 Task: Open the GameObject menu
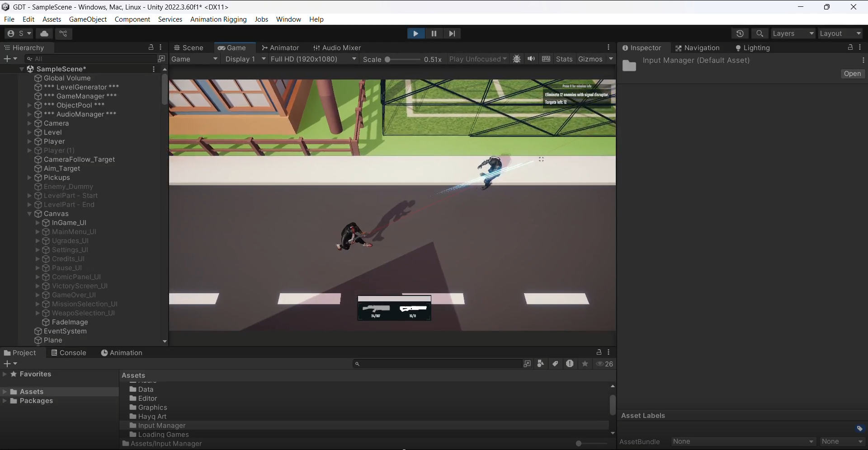tap(88, 19)
